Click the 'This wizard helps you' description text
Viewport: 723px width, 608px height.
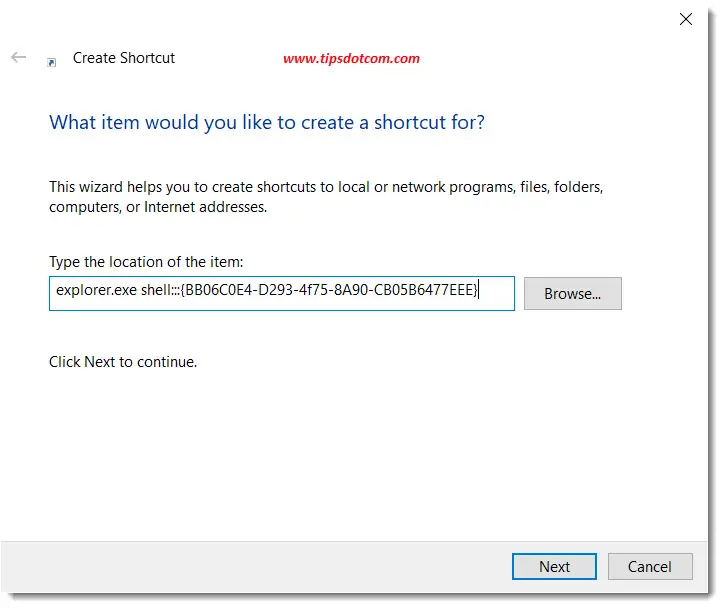pos(326,197)
